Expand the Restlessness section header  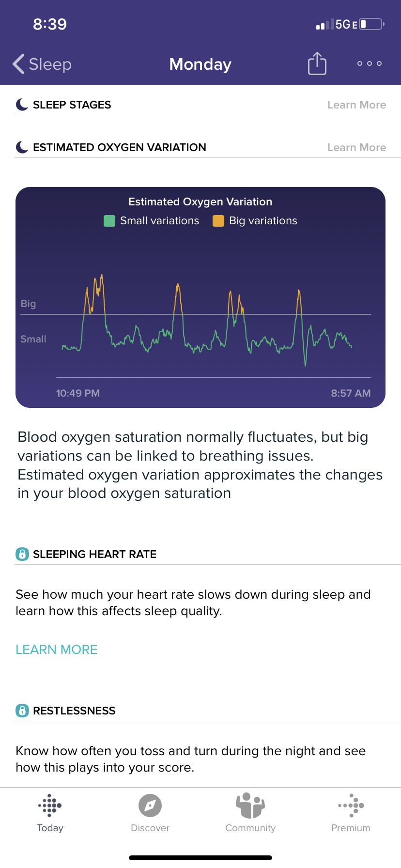[74, 711]
